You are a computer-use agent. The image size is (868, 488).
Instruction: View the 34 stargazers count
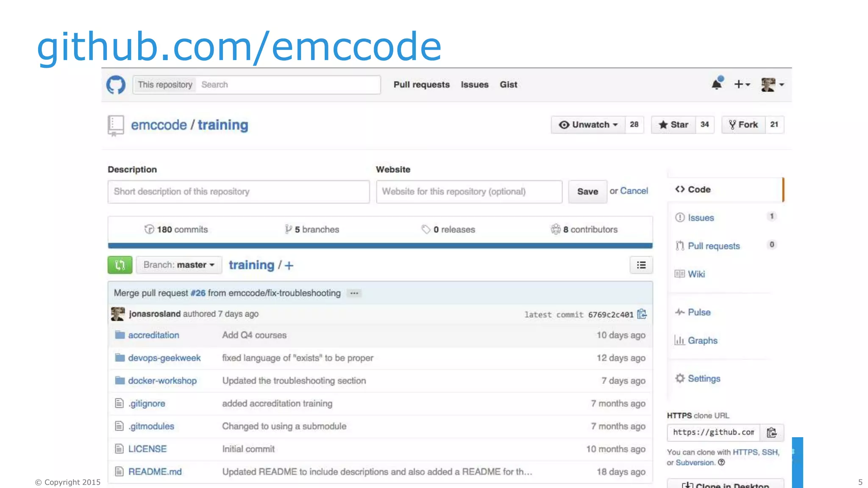click(705, 125)
